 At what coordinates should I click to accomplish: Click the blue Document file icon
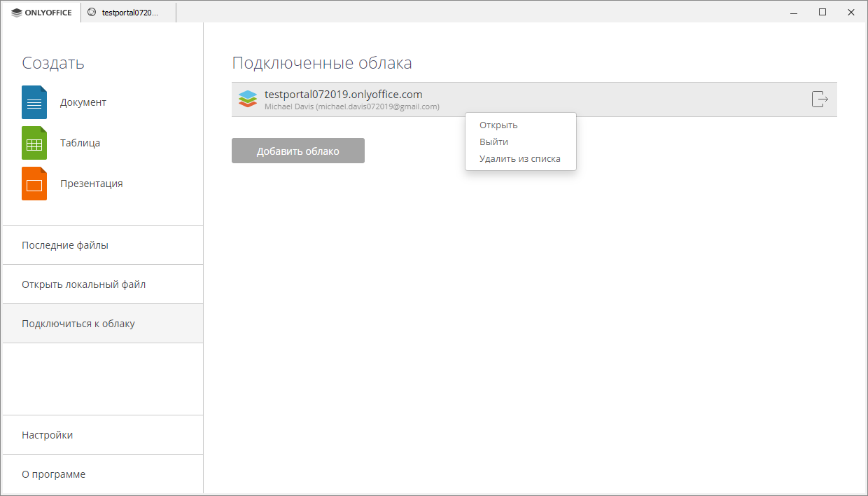pyautogui.click(x=34, y=102)
